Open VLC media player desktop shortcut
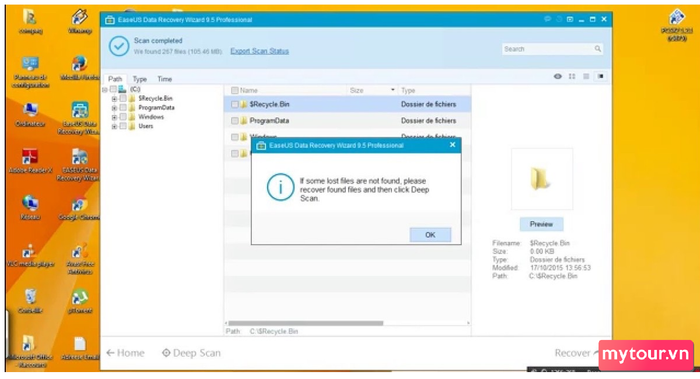 [30, 255]
